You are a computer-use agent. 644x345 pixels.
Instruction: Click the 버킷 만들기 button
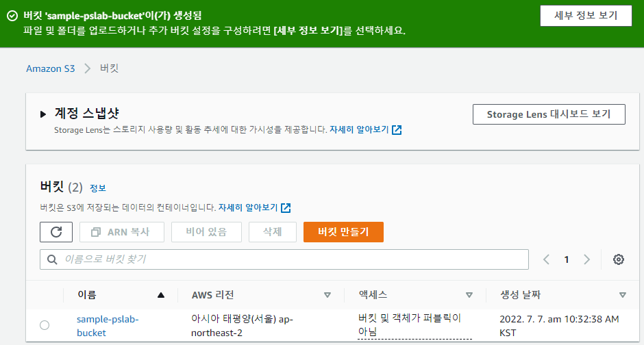(x=343, y=232)
